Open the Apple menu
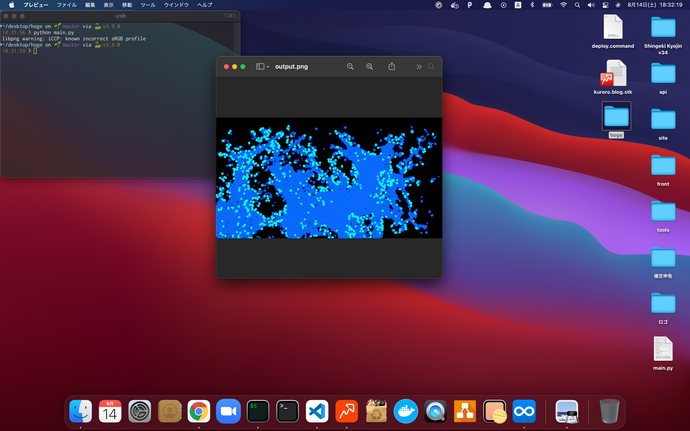 tap(11, 5)
